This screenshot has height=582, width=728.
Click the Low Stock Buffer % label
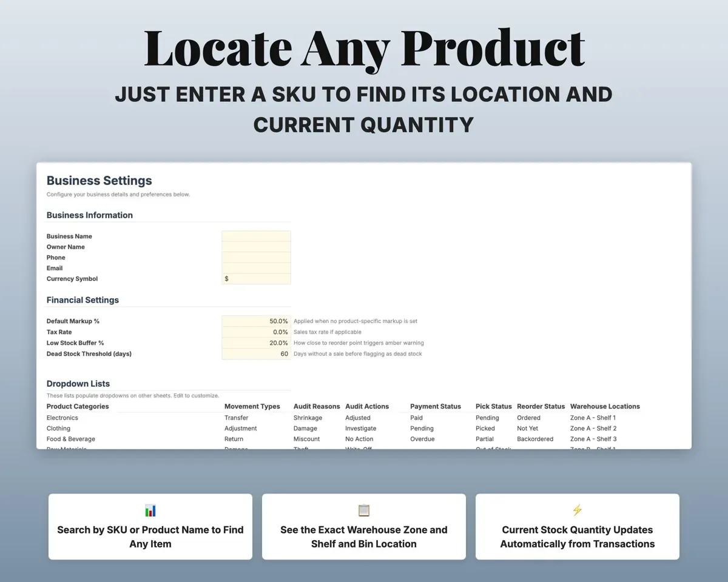(x=75, y=343)
